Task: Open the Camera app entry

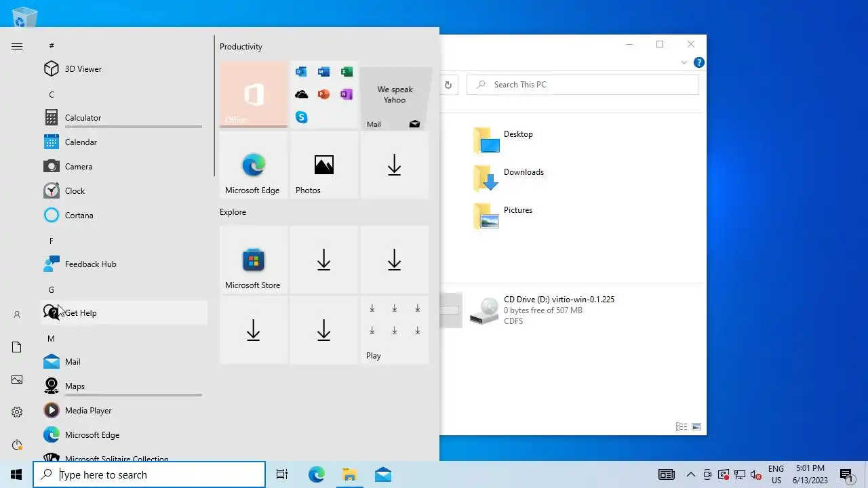Action: pyautogui.click(x=124, y=167)
